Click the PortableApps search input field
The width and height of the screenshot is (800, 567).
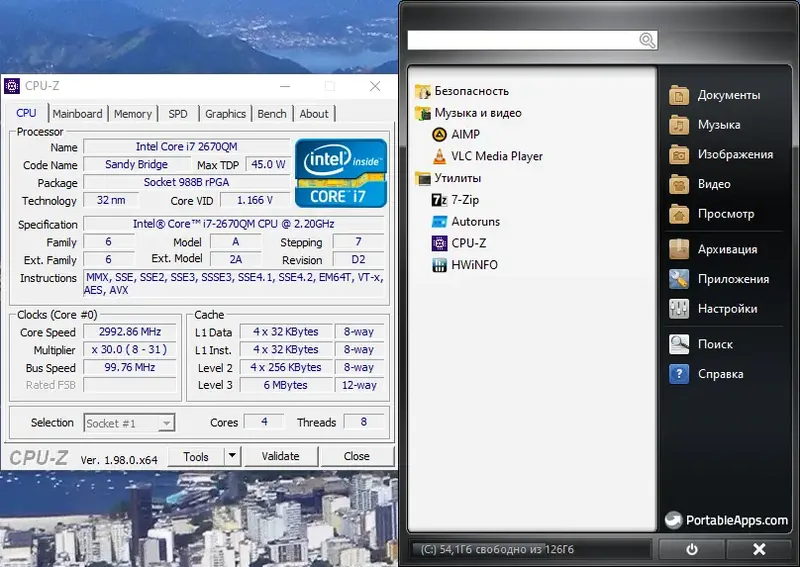(x=532, y=40)
